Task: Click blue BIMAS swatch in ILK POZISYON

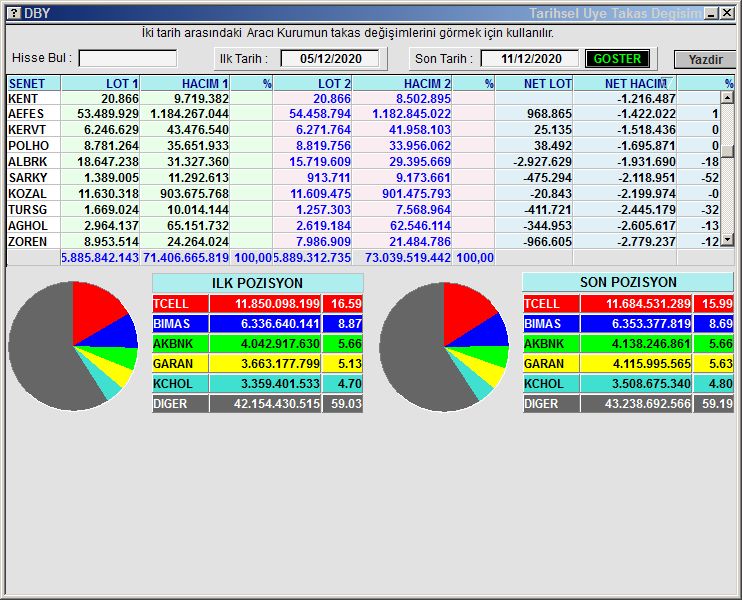Action: pyautogui.click(x=180, y=324)
